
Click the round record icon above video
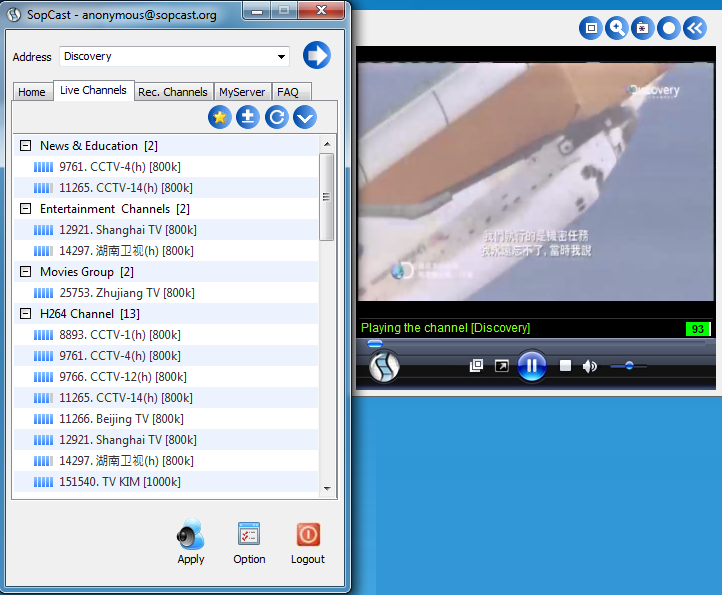pos(669,28)
